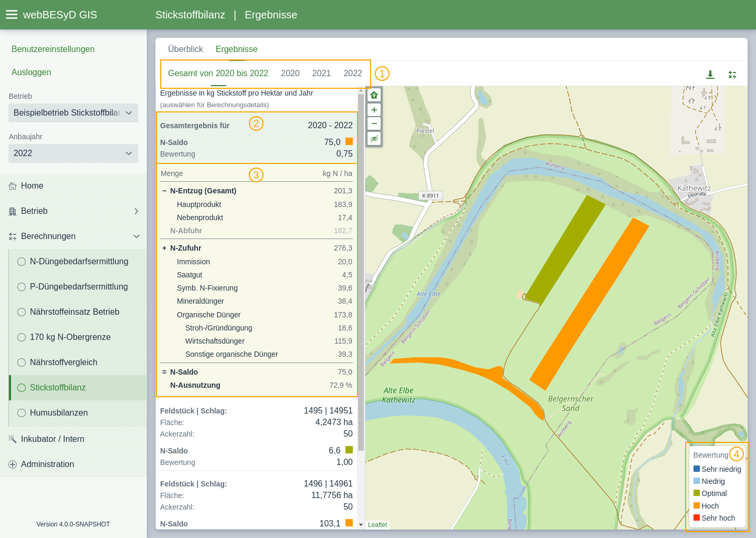756x538 pixels.
Task: Click the results panel scrollbar thumb
Action: (x=361, y=272)
